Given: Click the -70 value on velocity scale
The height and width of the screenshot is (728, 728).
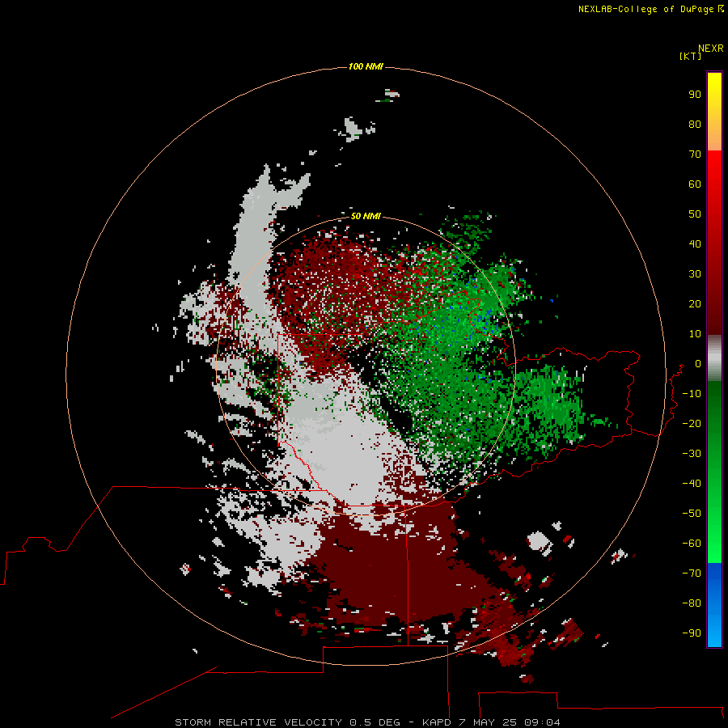Looking at the screenshot, I should click(692, 573).
